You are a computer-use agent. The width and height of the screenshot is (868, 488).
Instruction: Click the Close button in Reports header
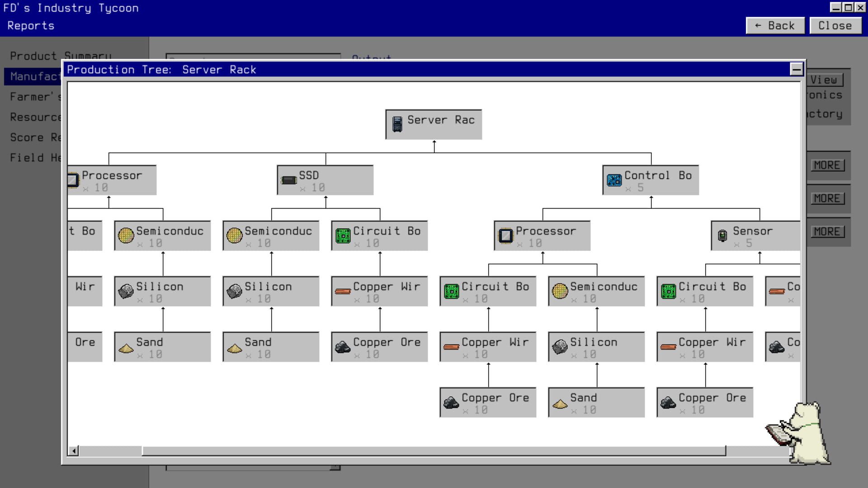pyautogui.click(x=835, y=26)
